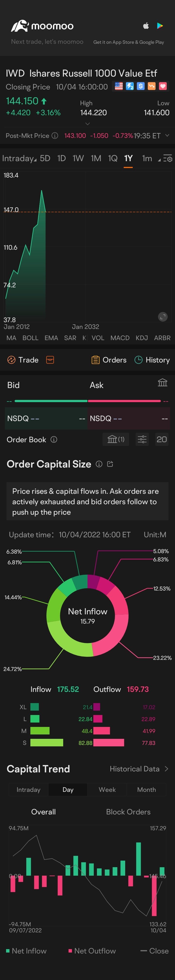The width and height of the screenshot is (175, 980).
Task: Open Historical Data link
Action: pos(139,769)
